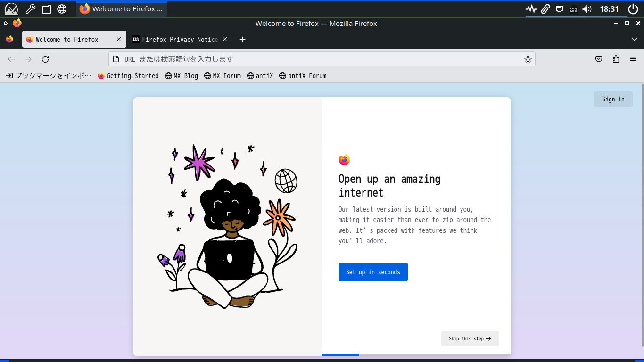The image size is (644, 362).
Task: Launch the web browser globe in taskbar
Action: [62, 9]
